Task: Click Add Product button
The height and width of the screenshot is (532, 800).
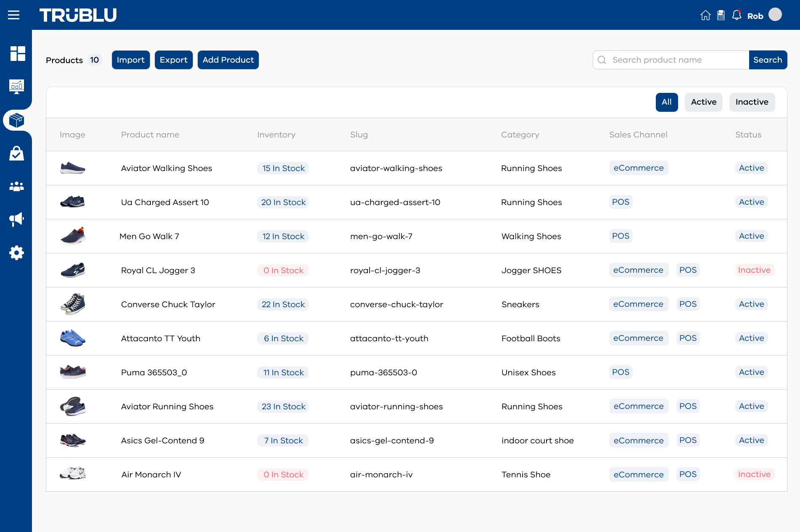Action: [x=228, y=60]
